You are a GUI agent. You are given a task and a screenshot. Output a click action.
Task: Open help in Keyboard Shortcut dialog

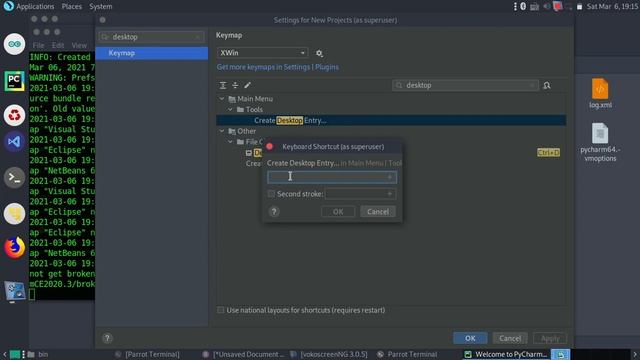tap(274, 211)
